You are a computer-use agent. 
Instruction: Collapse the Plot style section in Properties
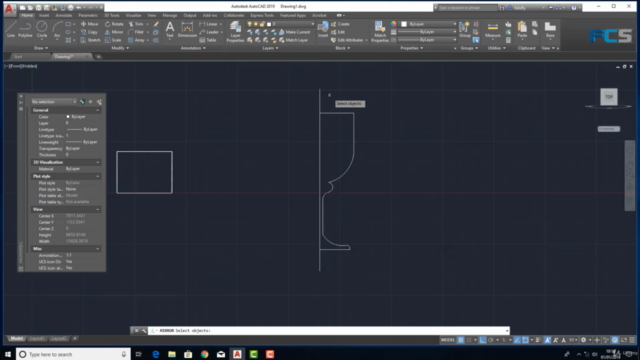coord(98,176)
